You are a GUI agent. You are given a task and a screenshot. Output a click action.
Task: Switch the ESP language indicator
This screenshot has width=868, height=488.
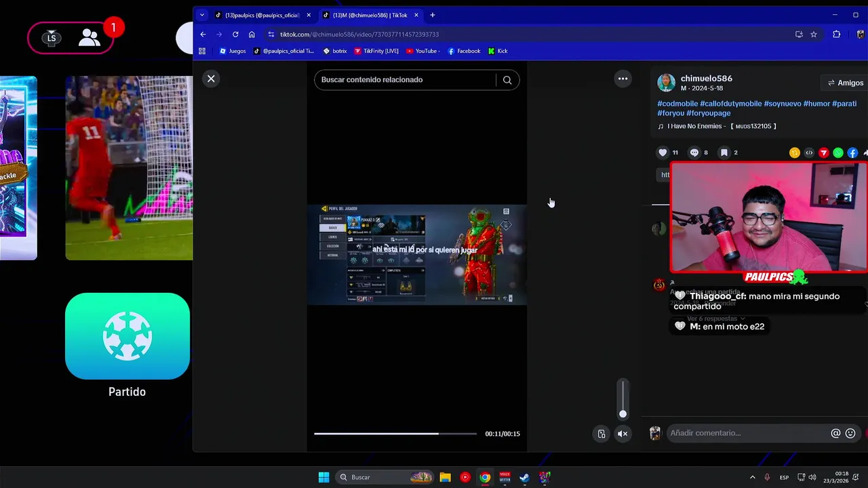[784, 477]
